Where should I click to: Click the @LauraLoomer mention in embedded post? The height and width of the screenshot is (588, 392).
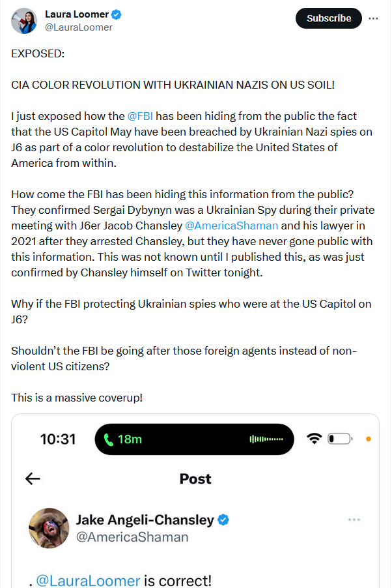click(x=87, y=580)
